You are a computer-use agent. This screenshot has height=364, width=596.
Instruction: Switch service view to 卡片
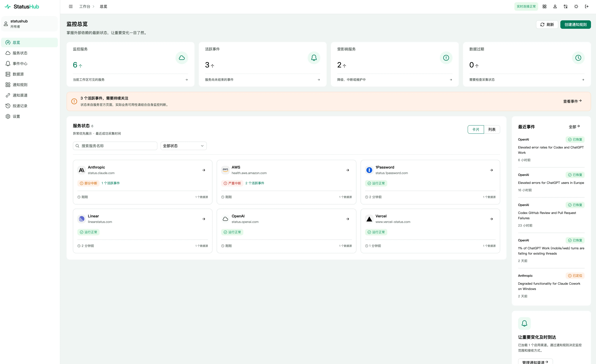coord(476,129)
